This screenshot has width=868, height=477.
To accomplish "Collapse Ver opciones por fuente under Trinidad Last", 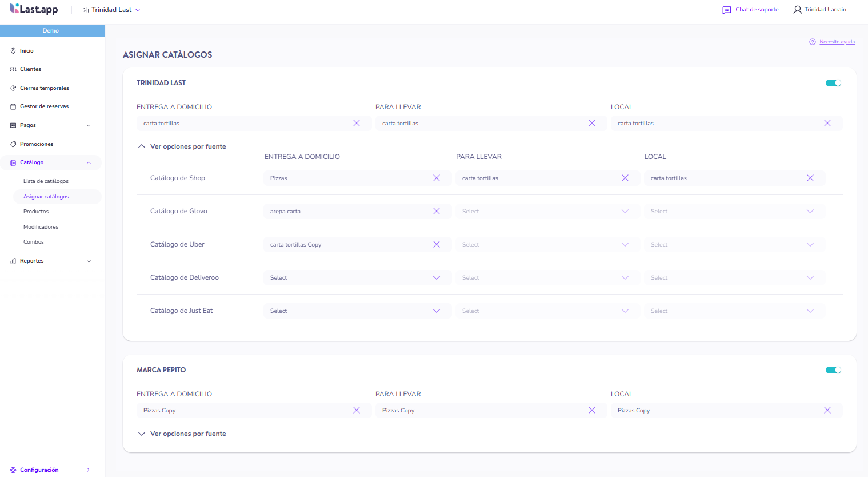I will click(182, 146).
